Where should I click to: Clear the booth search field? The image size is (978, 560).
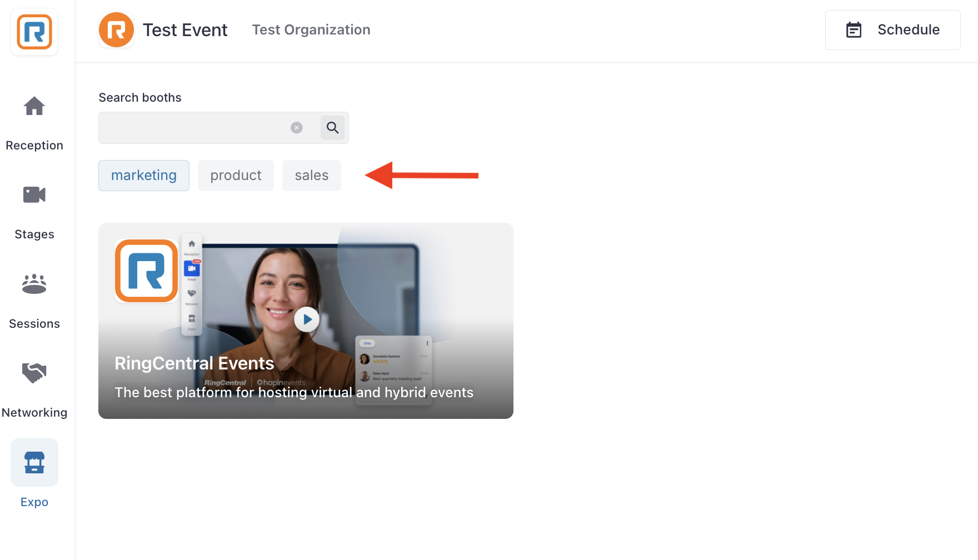point(297,128)
